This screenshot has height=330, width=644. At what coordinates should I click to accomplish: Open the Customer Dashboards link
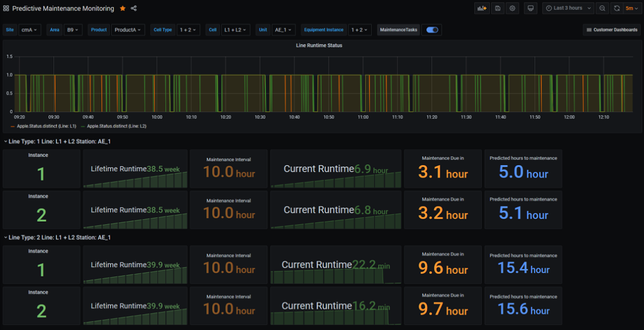tap(611, 30)
